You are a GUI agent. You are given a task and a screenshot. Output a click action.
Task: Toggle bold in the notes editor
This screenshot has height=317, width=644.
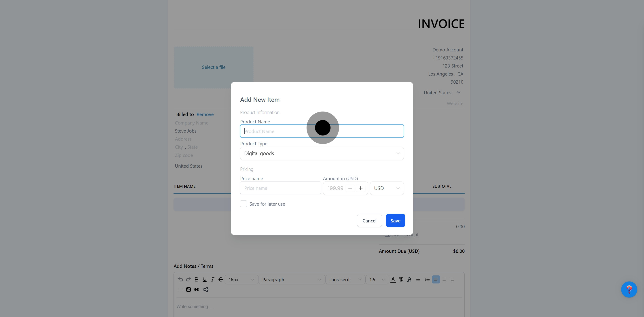tap(197, 279)
